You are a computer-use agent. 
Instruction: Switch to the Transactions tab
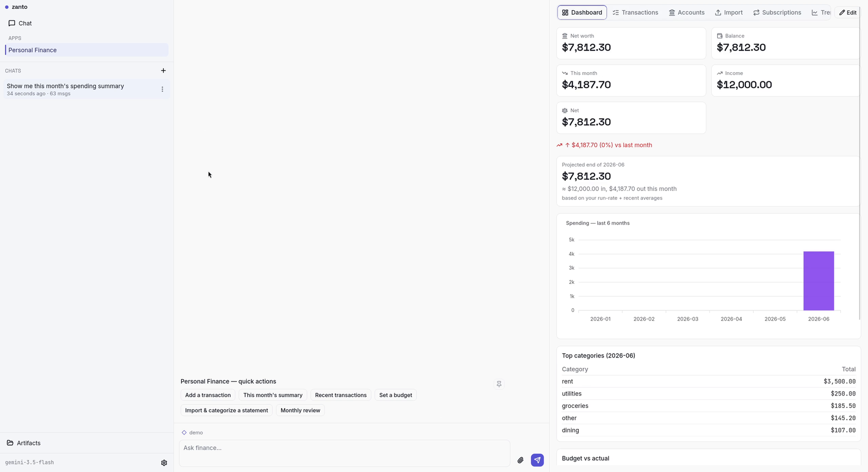pyautogui.click(x=635, y=12)
